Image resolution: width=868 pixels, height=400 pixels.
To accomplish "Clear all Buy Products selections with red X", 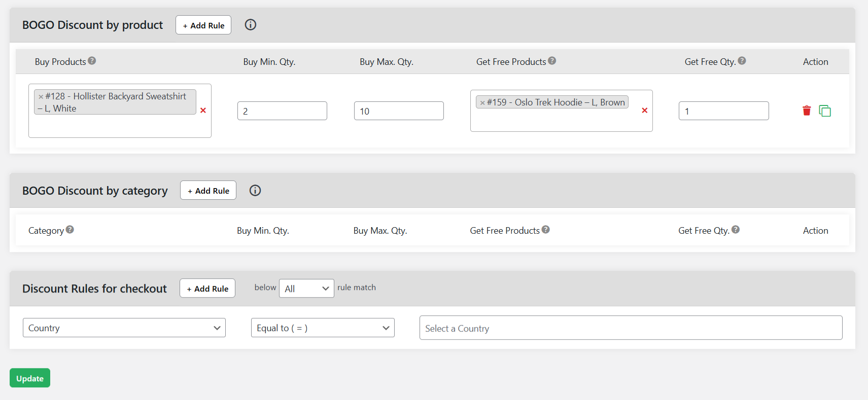I will click(203, 111).
